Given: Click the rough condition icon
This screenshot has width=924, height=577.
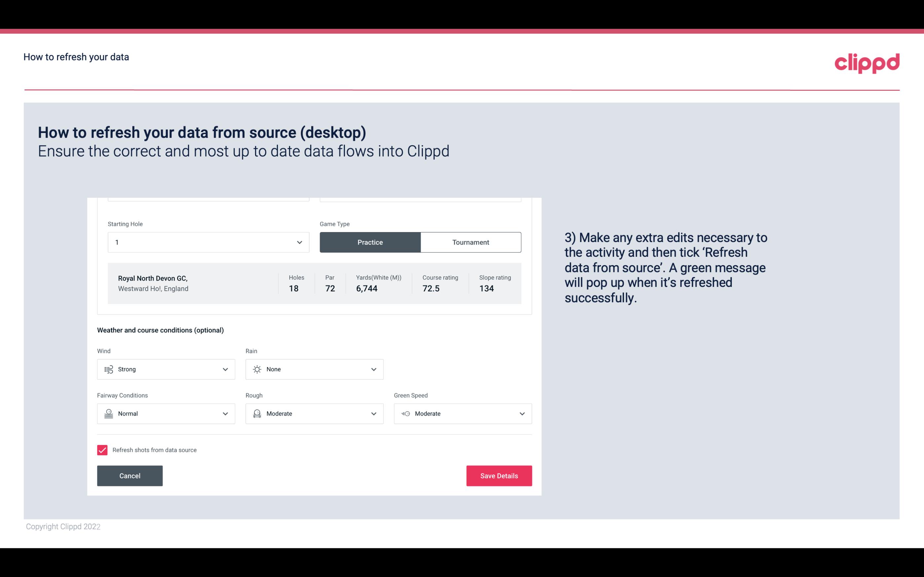Looking at the screenshot, I should [257, 414].
